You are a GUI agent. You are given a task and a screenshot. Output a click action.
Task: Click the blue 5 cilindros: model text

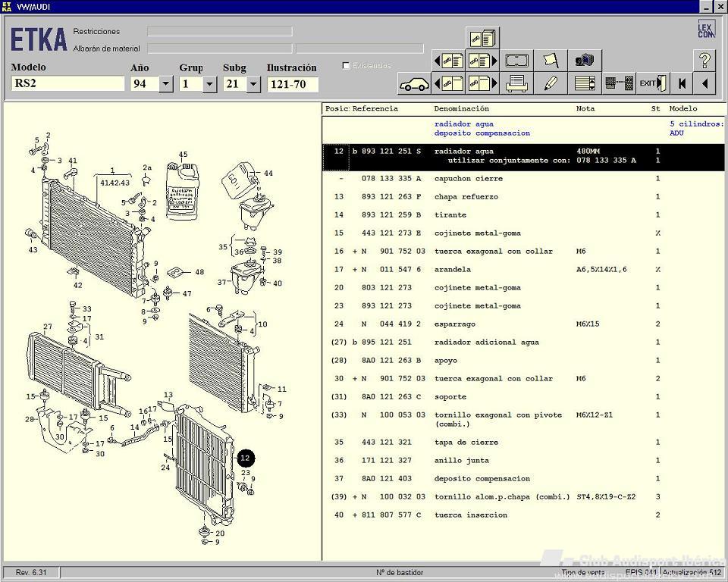coord(696,124)
